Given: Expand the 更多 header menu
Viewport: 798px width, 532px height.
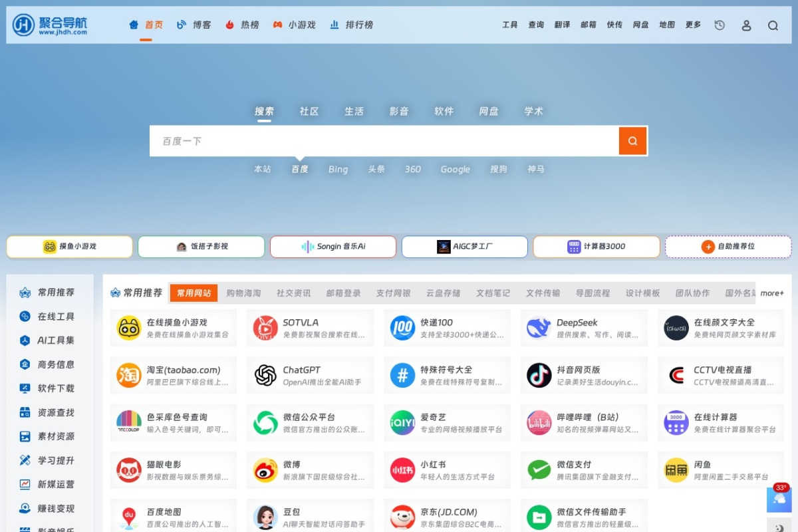Looking at the screenshot, I should click(x=693, y=25).
